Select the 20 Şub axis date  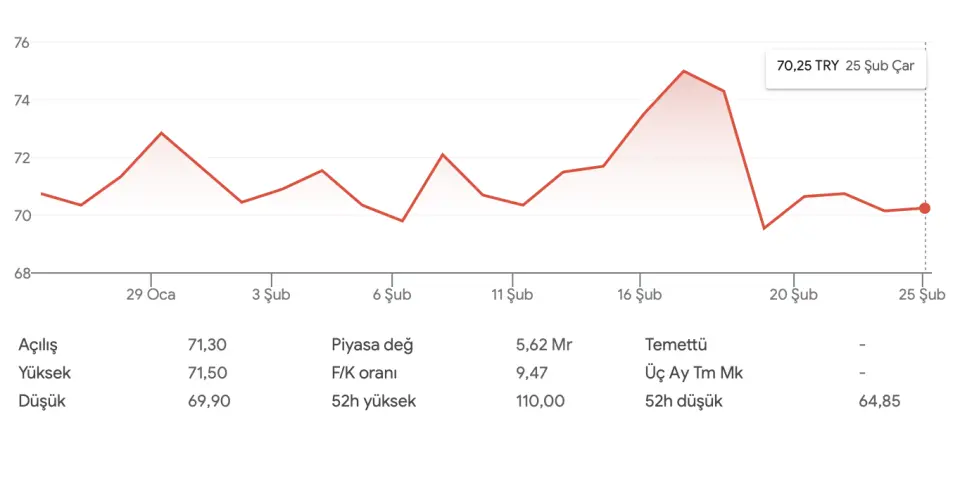(793, 294)
